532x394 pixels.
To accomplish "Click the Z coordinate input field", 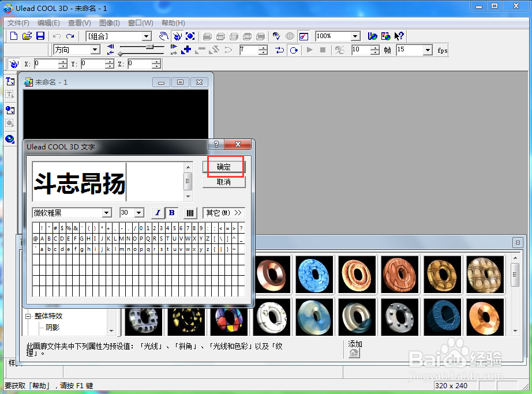I will point(140,64).
